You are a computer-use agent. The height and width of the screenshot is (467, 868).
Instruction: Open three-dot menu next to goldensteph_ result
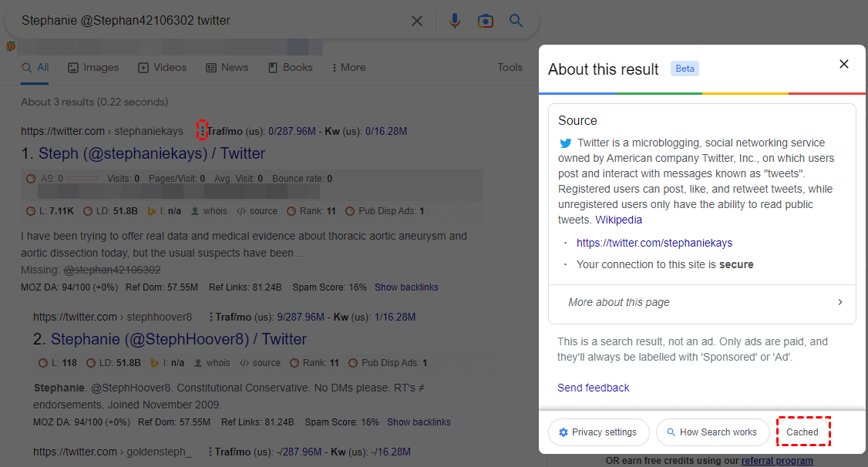[x=210, y=452]
